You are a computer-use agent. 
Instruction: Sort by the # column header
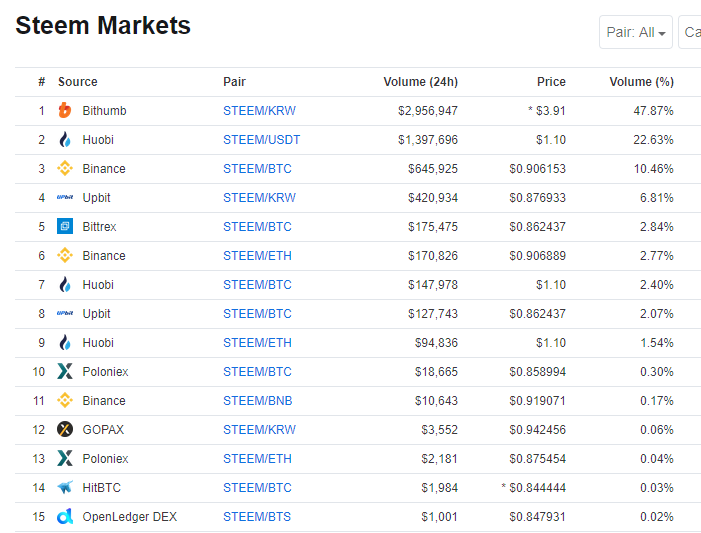coord(42,82)
